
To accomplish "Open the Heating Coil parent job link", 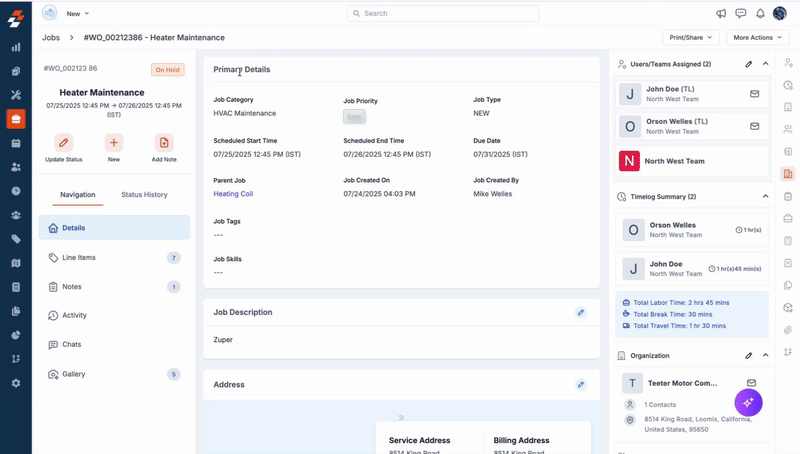I will click(x=233, y=194).
